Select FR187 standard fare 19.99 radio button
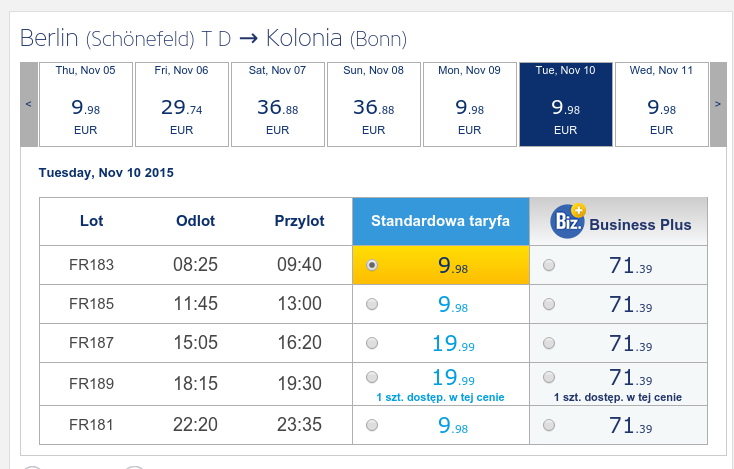The height and width of the screenshot is (469, 734). click(x=372, y=343)
